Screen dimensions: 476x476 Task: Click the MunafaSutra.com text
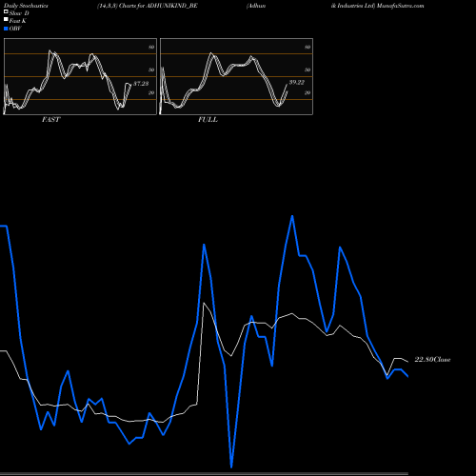tap(401, 6)
